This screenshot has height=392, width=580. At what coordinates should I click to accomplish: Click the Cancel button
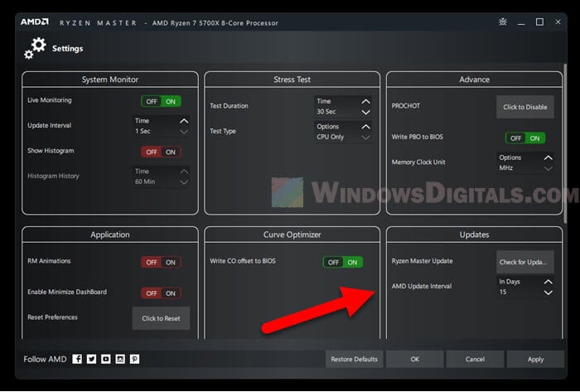point(475,359)
